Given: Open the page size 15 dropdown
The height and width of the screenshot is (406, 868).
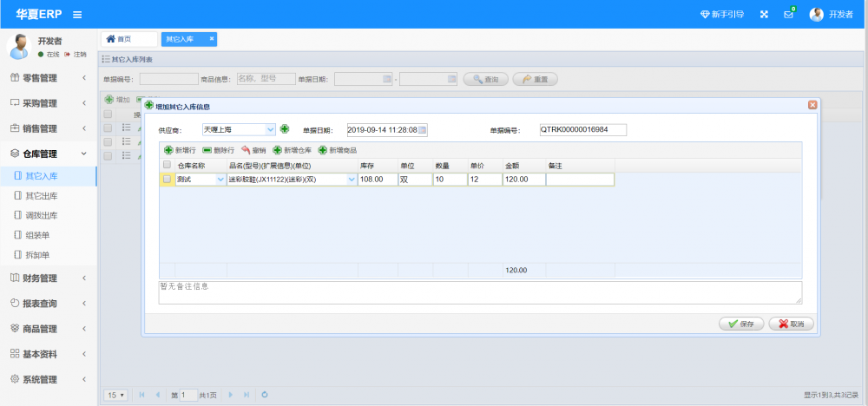Looking at the screenshot, I should [x=116, y=395].
